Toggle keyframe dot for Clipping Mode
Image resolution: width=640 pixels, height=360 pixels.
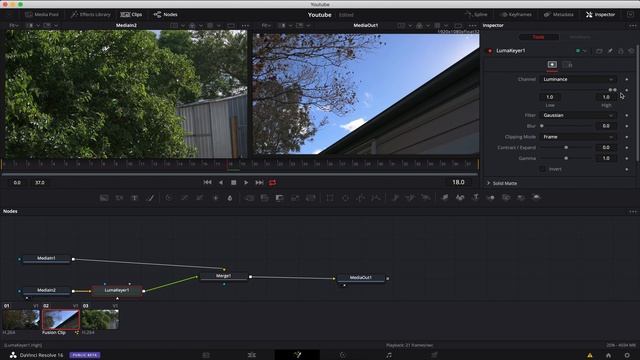[x=627, y=137]
